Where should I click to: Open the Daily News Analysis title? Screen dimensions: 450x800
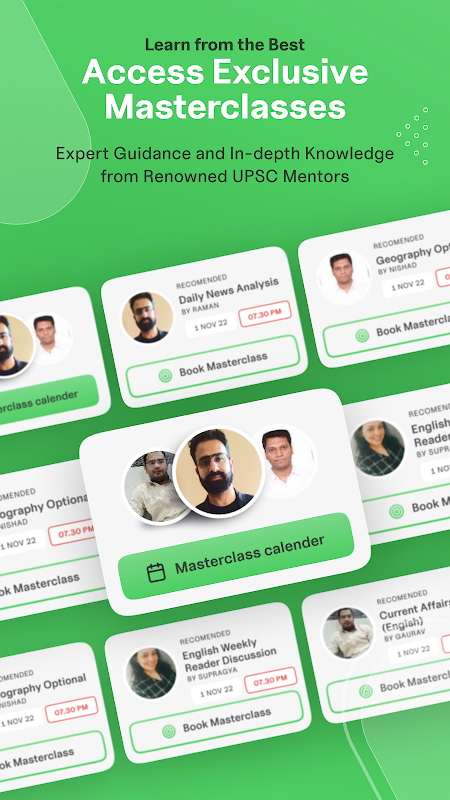pyautogui.click(x=229, y=291)
